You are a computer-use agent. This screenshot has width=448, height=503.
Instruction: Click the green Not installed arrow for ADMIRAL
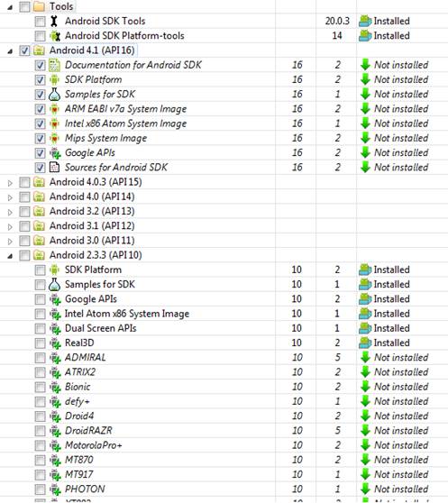pos(365,358)
